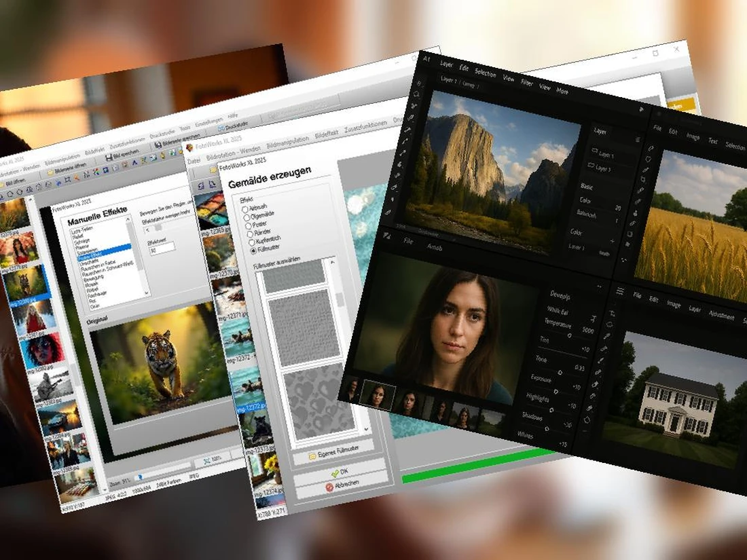Screen dimensions: 747x560
Task: Open Zusatzfunktionen menu in the front FotoWorks window
Action: [365, 126]
